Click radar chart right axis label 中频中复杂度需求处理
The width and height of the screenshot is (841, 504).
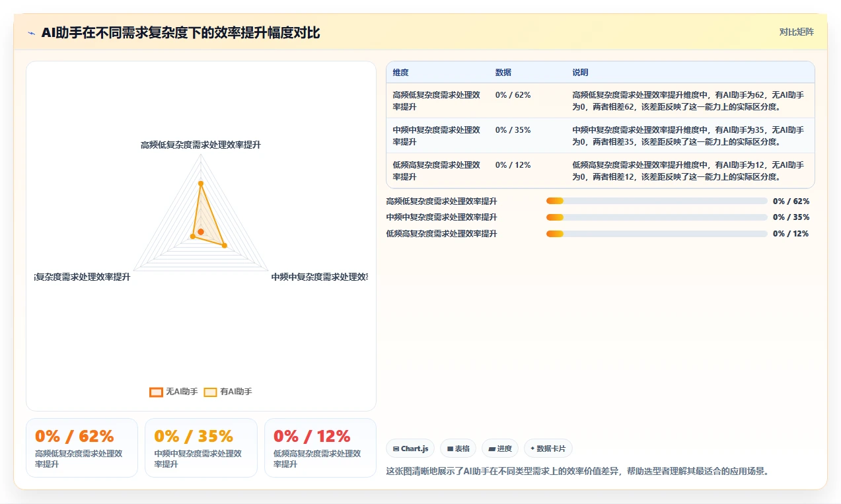tap(320, 277)
